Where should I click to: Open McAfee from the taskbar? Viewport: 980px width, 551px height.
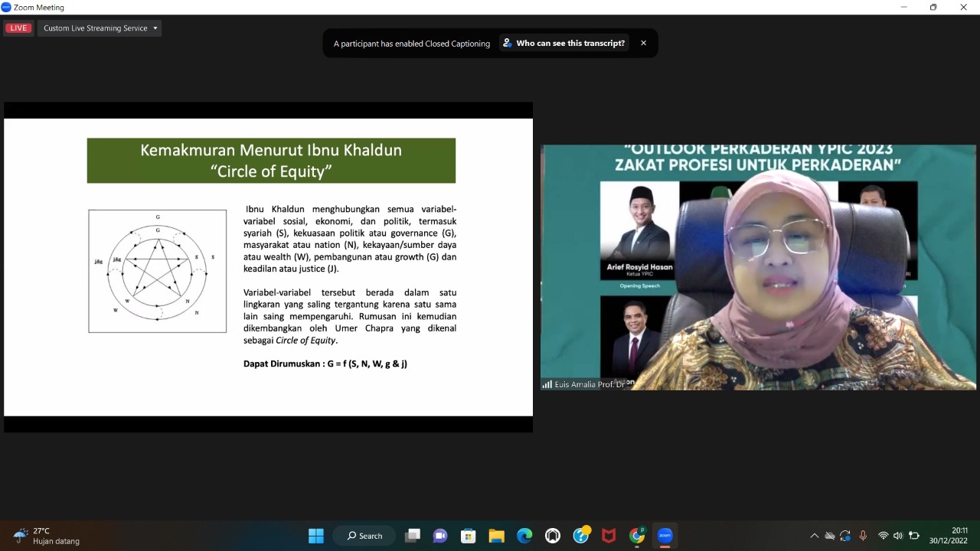pyautogui.click(x=609, y=536)
